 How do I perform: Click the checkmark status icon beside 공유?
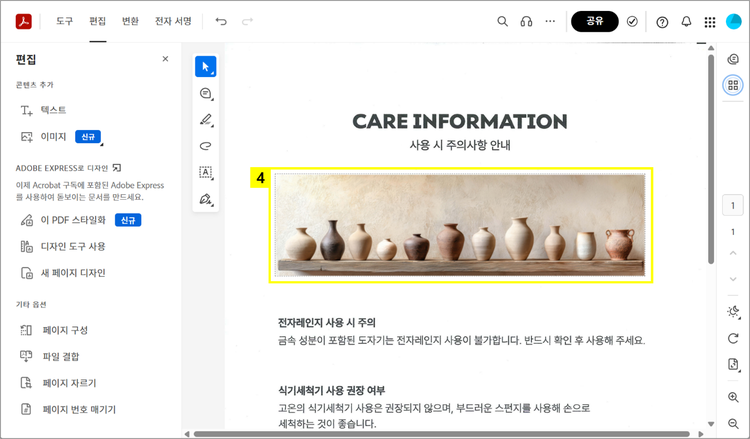pyautogui.click(x=632, y=22)
